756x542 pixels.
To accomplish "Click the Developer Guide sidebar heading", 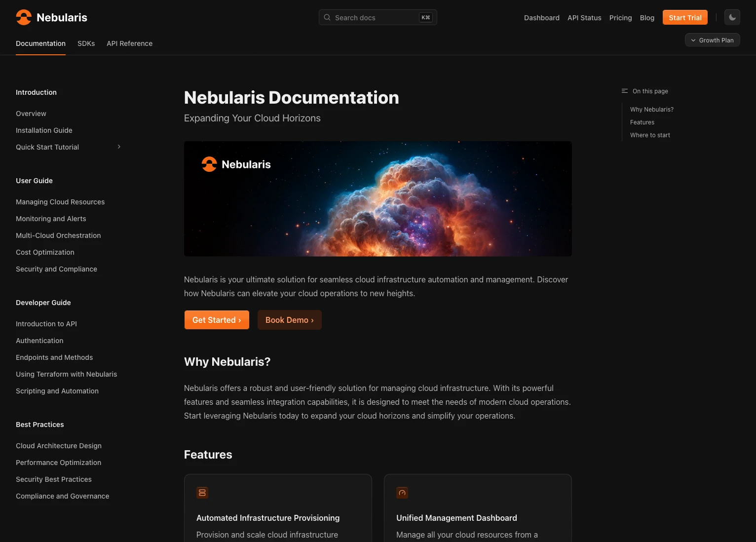I will 43,303.
